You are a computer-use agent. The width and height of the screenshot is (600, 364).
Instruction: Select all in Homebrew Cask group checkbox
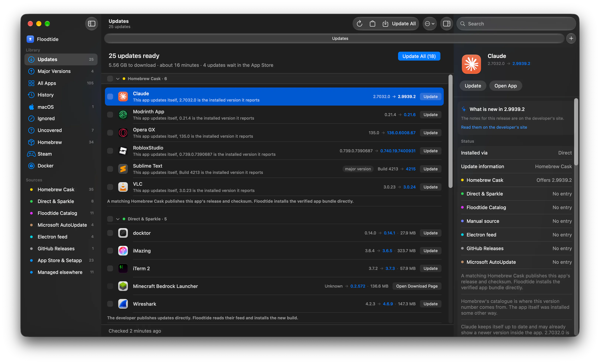pos(110,79)
